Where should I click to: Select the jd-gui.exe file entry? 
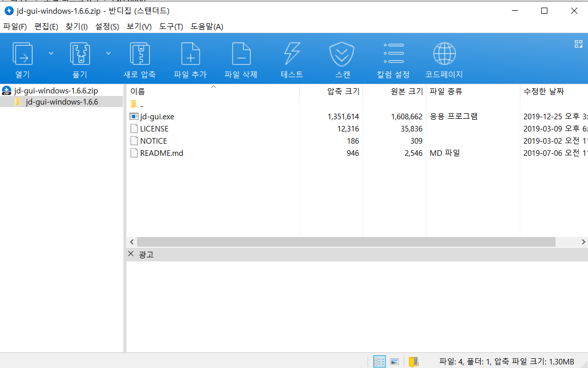pyautogui.click(x=157, y=116)
